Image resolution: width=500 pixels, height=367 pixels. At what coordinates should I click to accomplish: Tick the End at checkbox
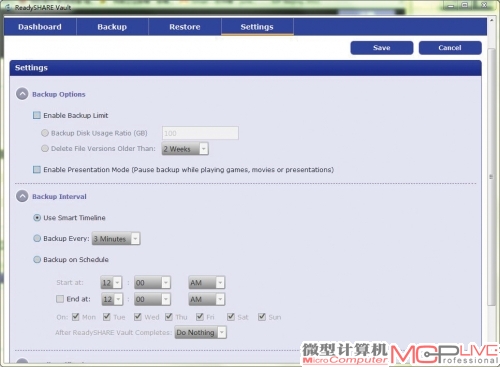tap(60, 299)
